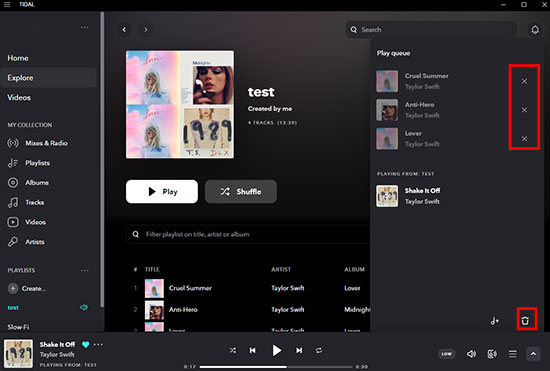This screenshot has height=371, width=550.
Task: Click the sidebar vertical scrollbar
Action: [x=102, y=160]
